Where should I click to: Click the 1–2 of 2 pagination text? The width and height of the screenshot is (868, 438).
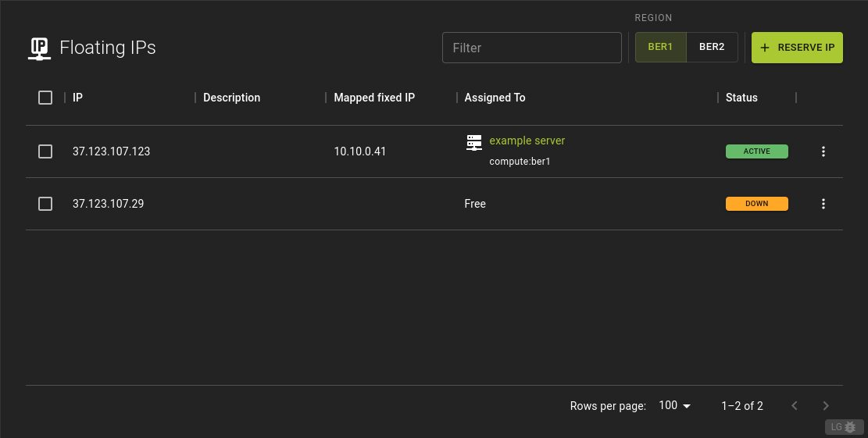coord(741,406)
